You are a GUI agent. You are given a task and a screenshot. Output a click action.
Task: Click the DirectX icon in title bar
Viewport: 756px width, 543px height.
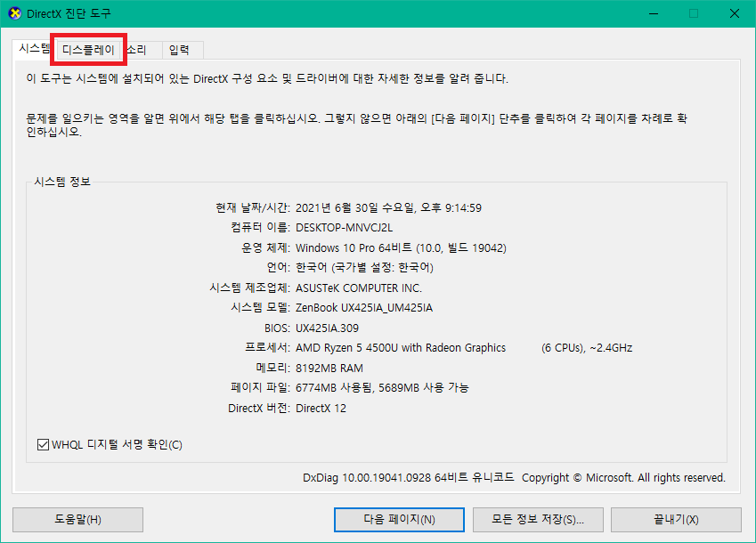pyautogui.click(x=15, y=13)
